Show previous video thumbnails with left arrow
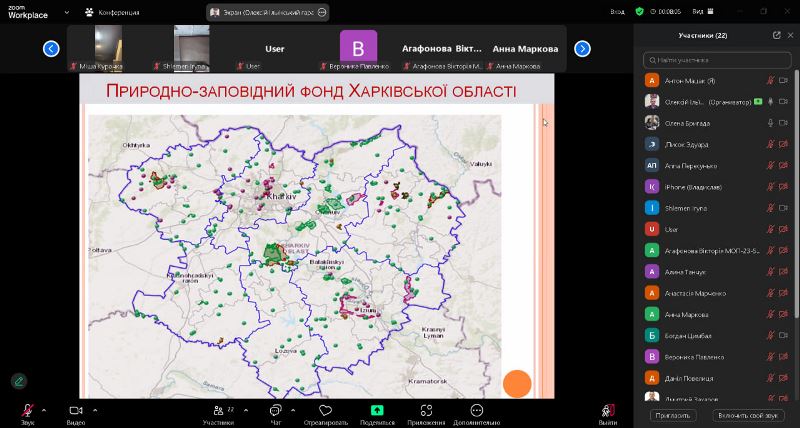Viewport: 800px width, 428px height. [51, 49]
